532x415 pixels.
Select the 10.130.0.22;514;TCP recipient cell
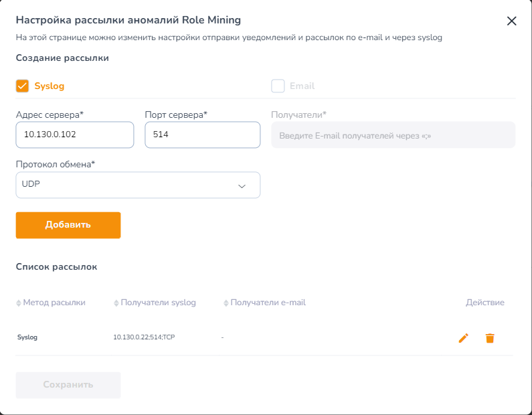144,337
